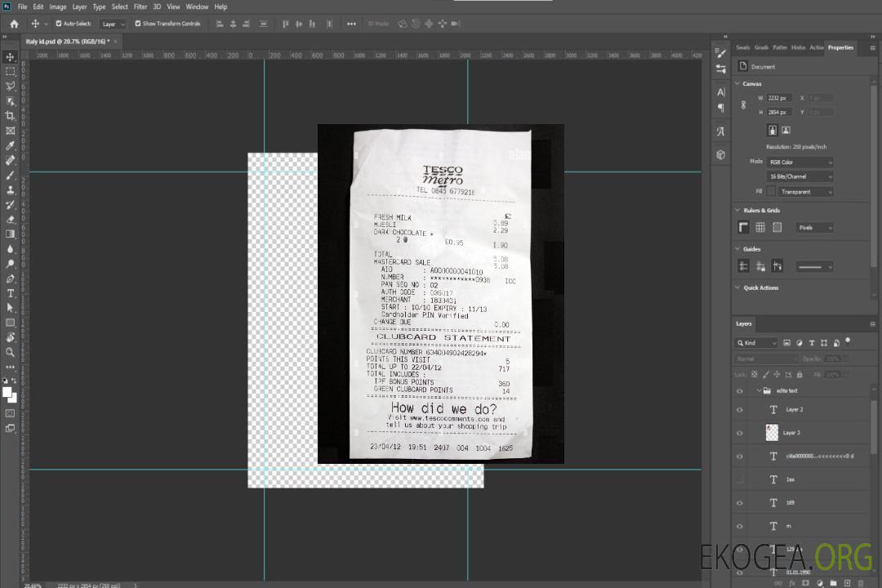Collapse the 'edite text' layer group
The width and height of the screenshot is (882, 588).
[x=759, y=390]
